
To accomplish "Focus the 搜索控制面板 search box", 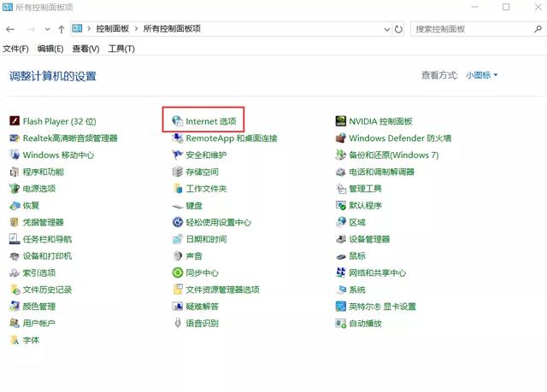I will [478, 29].
